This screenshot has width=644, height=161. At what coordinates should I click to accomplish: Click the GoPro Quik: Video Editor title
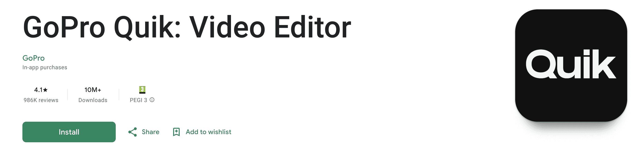click(187, 27)
